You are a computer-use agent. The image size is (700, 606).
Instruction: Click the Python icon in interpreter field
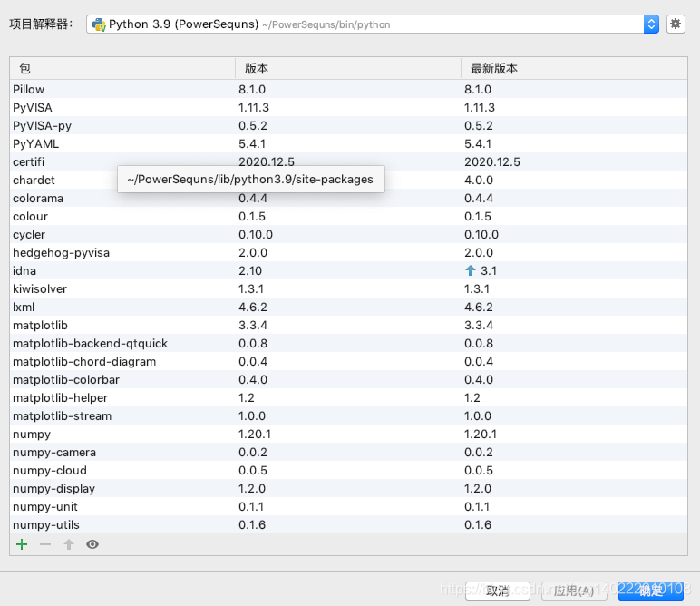pos(99,24)
